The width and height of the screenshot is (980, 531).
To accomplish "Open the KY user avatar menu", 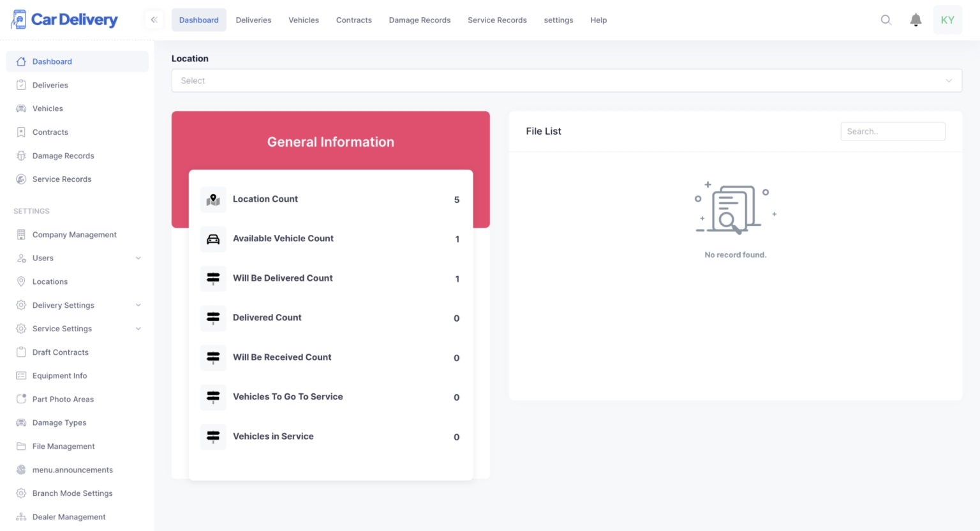I will coord(947,20).
